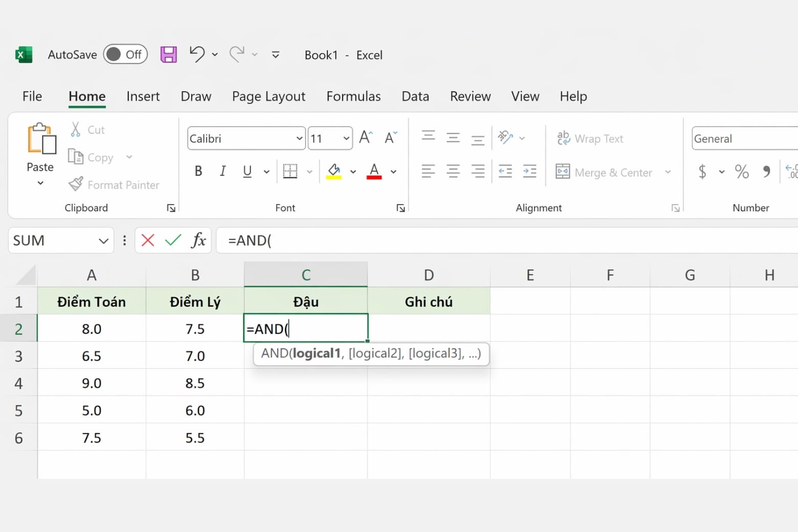The image size is (798, 532).
Task: Click the Orientation text angle icon
Action: (x=505, y=137)
